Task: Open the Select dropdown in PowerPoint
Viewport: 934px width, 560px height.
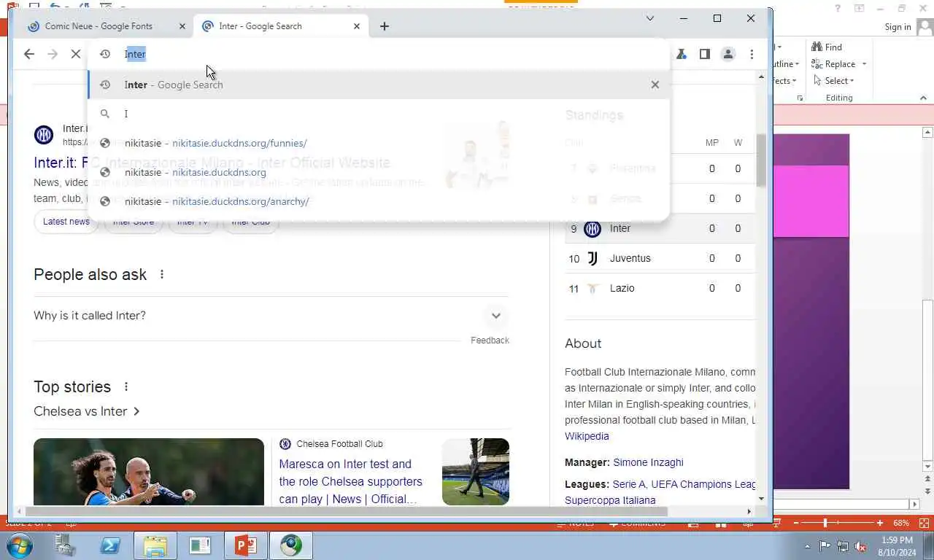Action: (833, 81)
